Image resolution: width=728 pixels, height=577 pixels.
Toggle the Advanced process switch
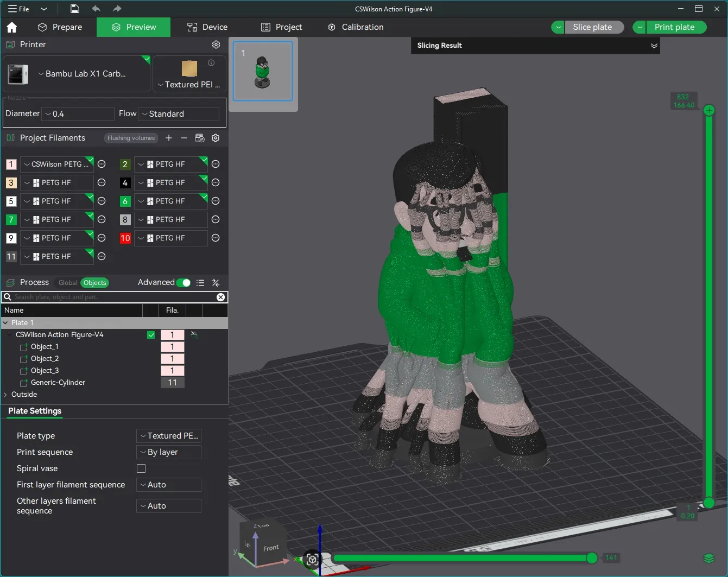[184, 282]
